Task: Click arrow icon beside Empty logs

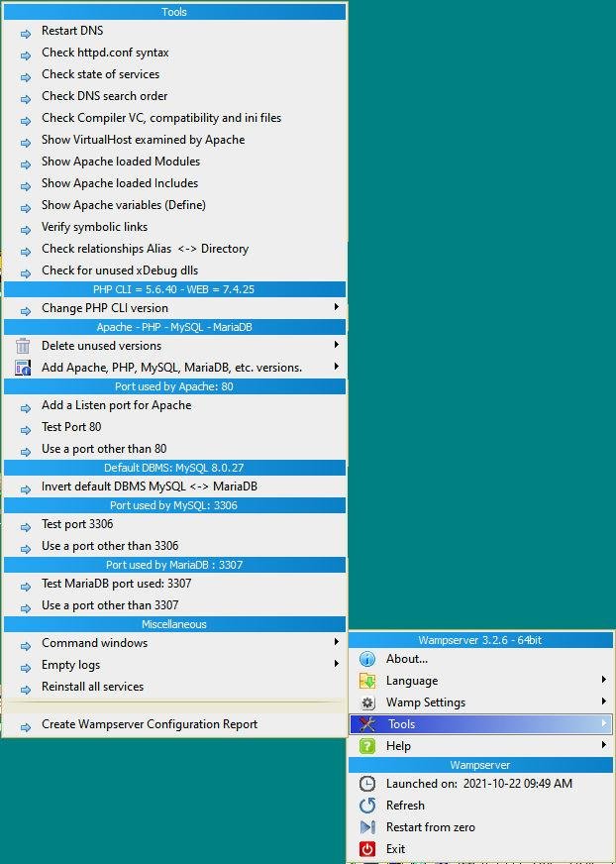Action: 26,668
